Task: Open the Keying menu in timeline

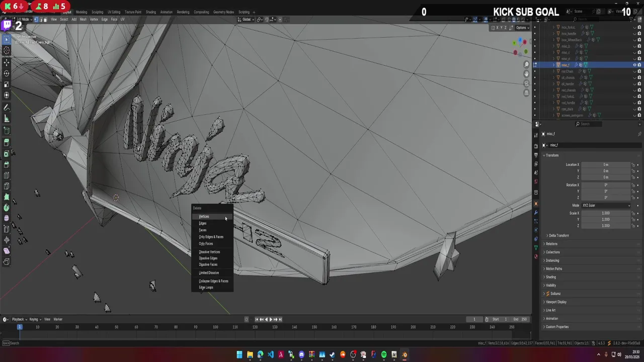Action: [35, 319]
